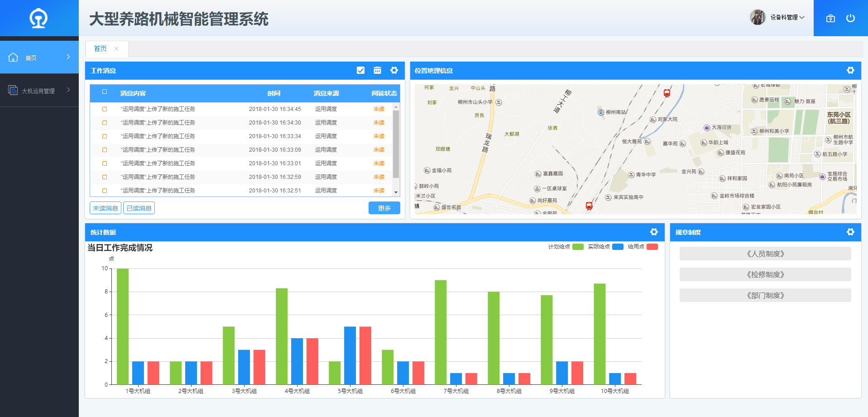This screenshot has height=417, width=868.
Task: Click the trash icon in 工作消息 panel
Action: 377,70
